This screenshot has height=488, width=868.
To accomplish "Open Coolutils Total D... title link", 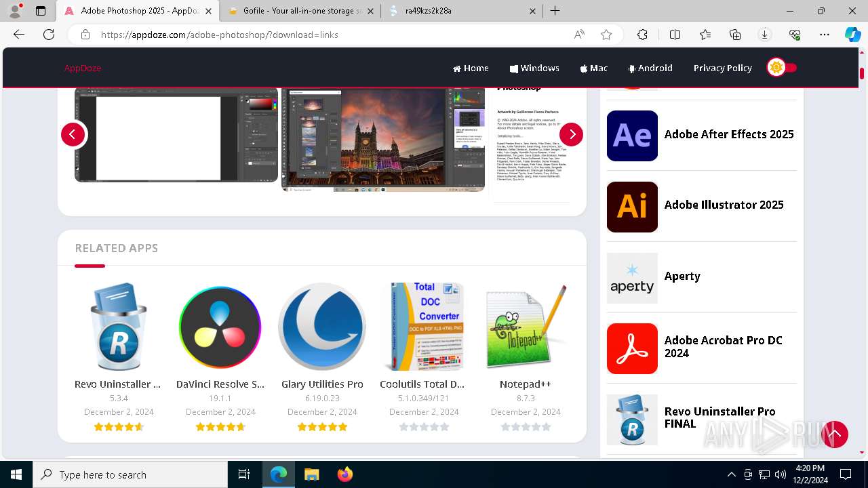I will tap(422, 384).
